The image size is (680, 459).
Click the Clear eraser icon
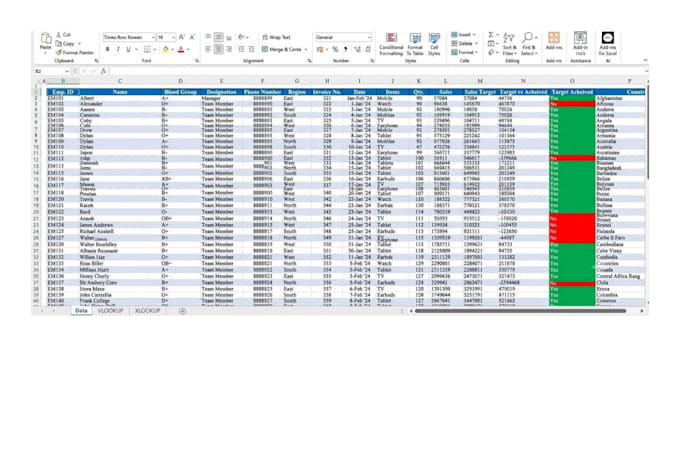click(491, 52)
